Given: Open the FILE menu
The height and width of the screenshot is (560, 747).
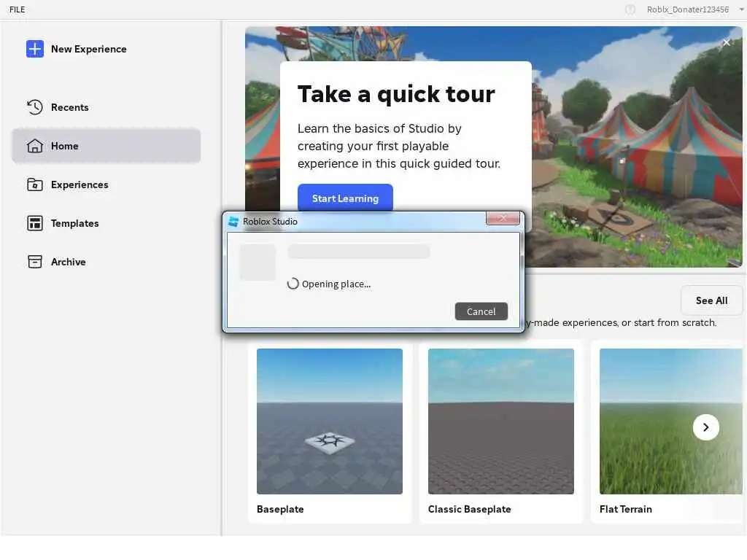Looking at the screenshot, I should [x=18, y=9].
